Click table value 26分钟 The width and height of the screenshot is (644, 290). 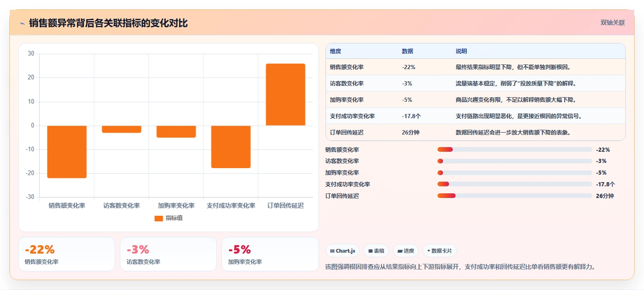coord(410,133)
